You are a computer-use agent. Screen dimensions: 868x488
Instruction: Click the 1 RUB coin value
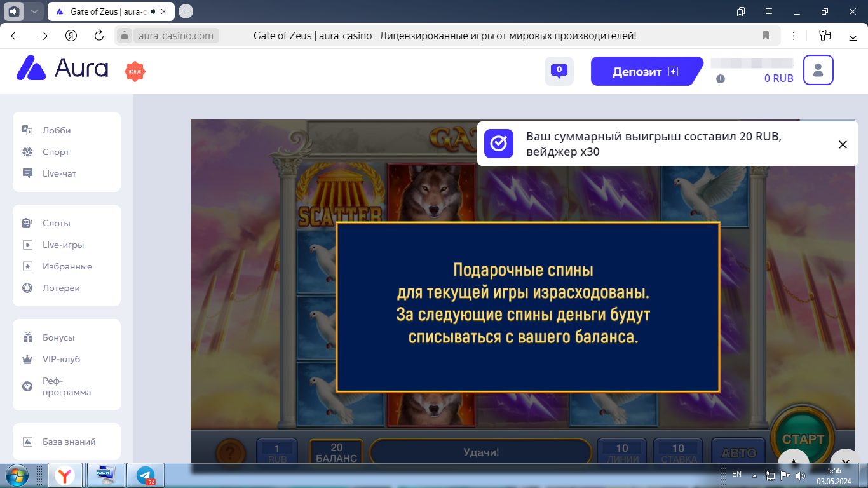tap(277, 453)
